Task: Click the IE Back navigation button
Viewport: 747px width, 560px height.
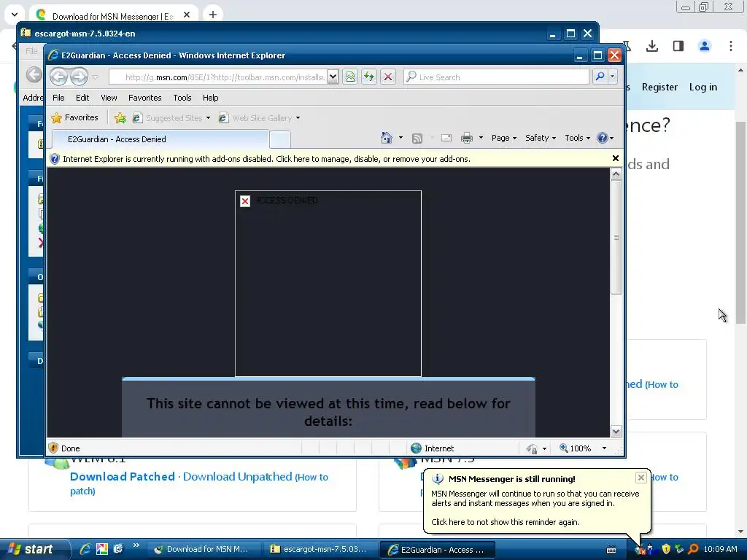Action: [x=59, y=76]
